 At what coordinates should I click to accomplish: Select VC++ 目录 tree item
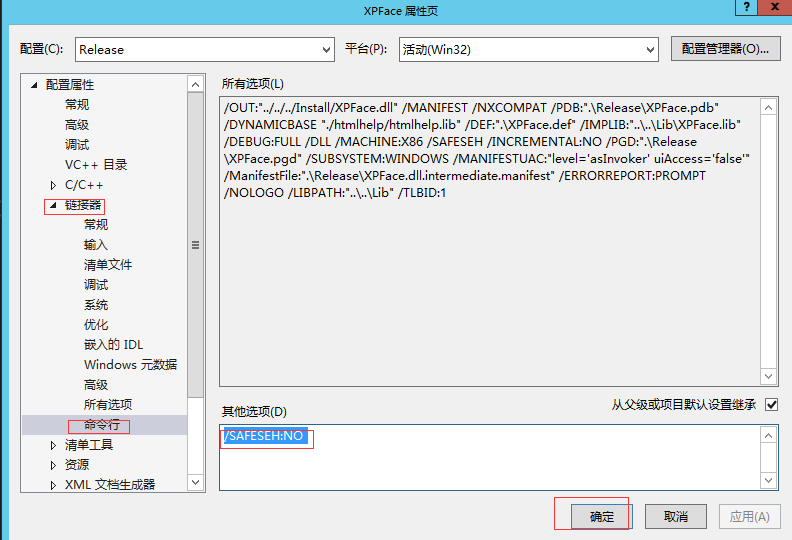(x=96, y=165)
